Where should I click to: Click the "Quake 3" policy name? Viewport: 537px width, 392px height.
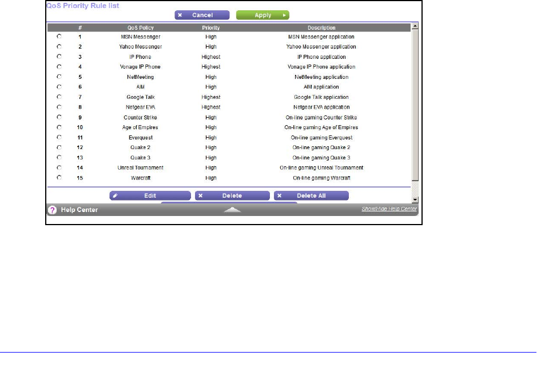click(141, 158)
